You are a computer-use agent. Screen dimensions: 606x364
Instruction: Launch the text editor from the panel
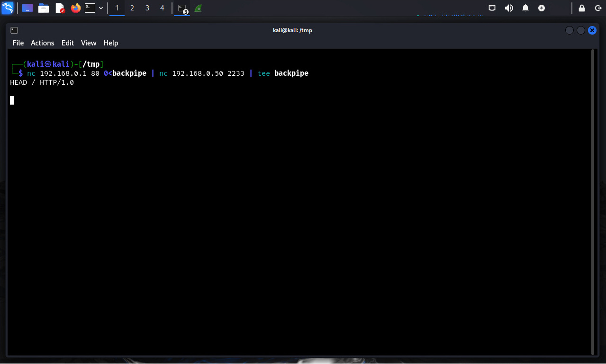tap(60, 8)
